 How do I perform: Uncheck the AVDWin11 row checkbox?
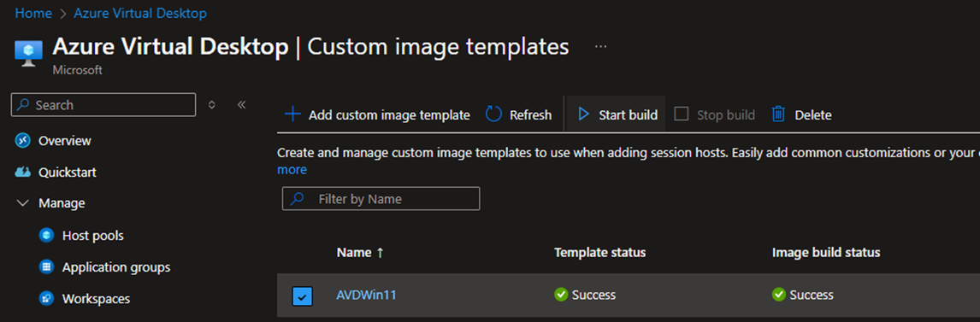[303, 296]
